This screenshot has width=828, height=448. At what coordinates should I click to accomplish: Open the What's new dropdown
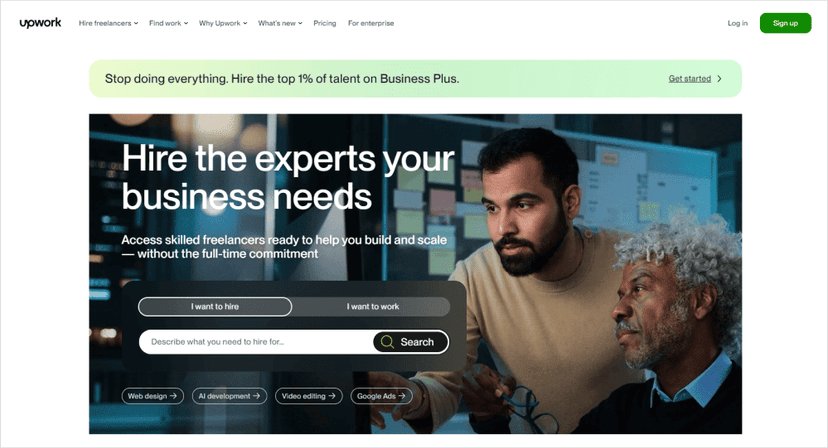tap(280, 23)
